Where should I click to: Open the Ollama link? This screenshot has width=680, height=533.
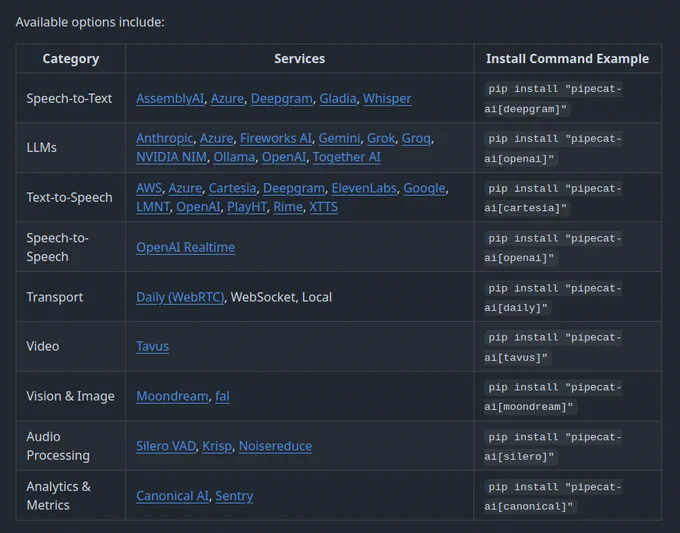coord(234,157)
